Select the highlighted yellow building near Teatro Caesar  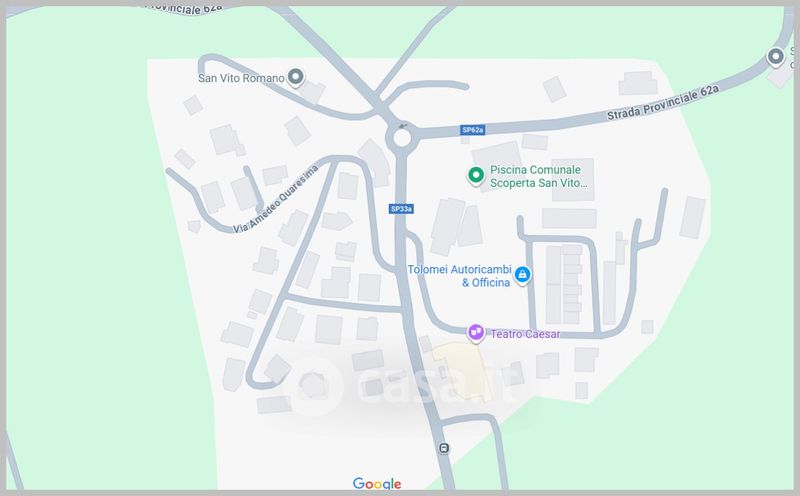463,371
